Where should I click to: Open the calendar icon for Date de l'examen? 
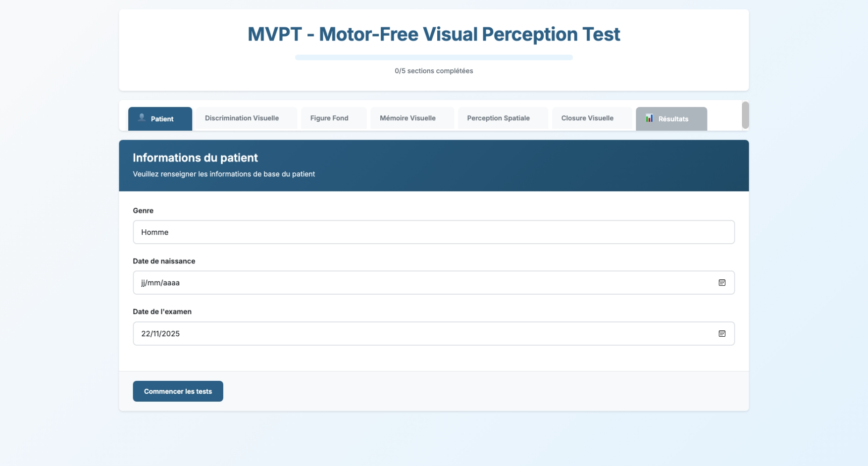point(722,334)
